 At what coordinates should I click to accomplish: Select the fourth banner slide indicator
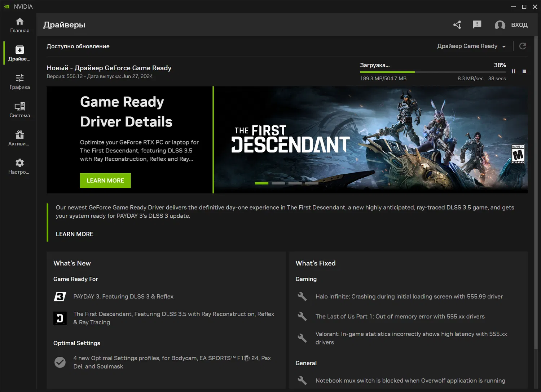point(312,183)
